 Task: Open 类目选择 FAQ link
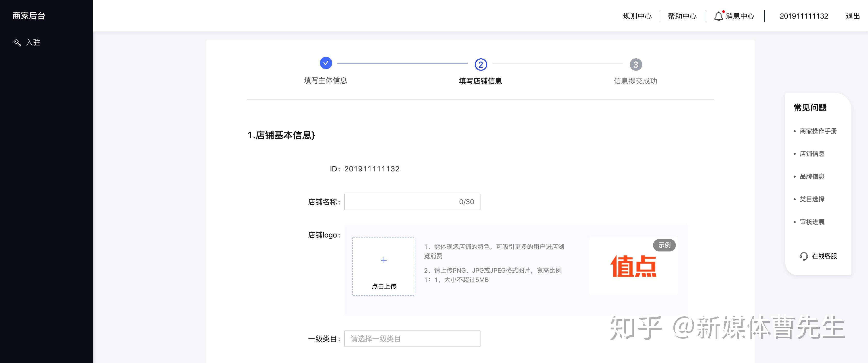point(812,199)
